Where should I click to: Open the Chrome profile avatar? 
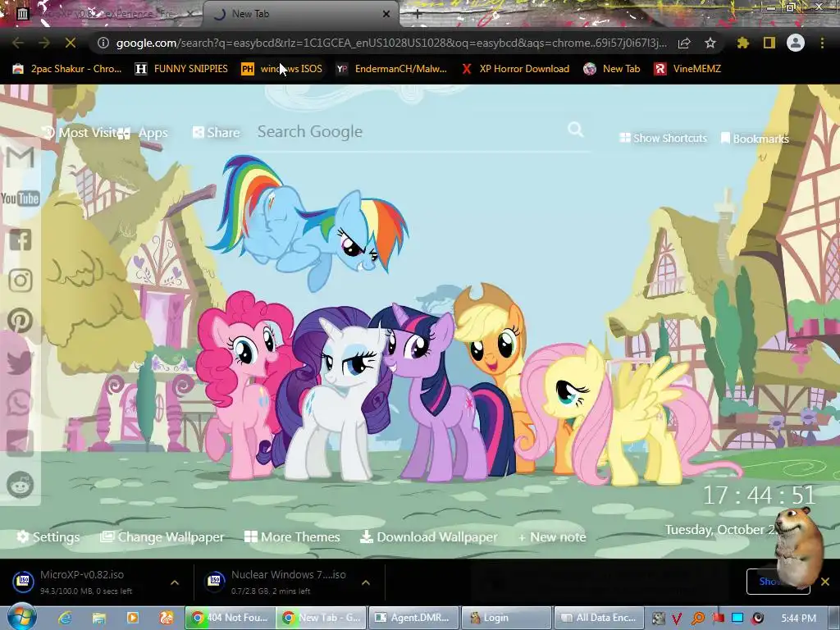[796, 43]
